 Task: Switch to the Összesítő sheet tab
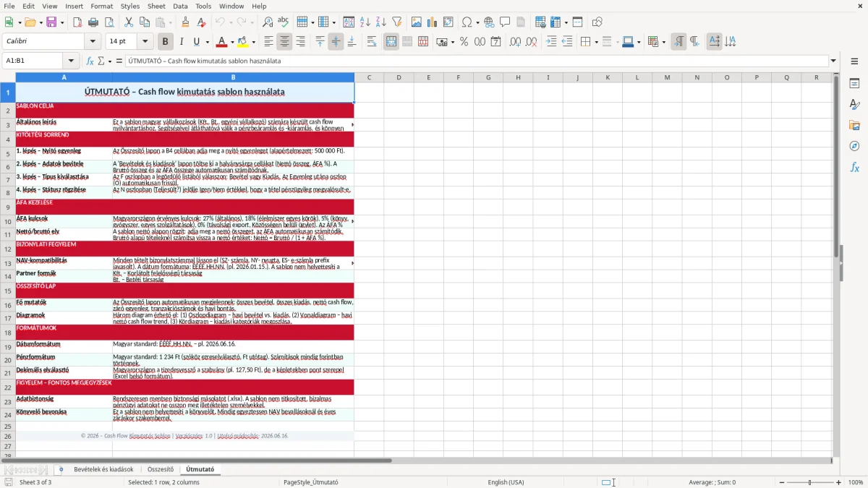click(x=161, y=469)
